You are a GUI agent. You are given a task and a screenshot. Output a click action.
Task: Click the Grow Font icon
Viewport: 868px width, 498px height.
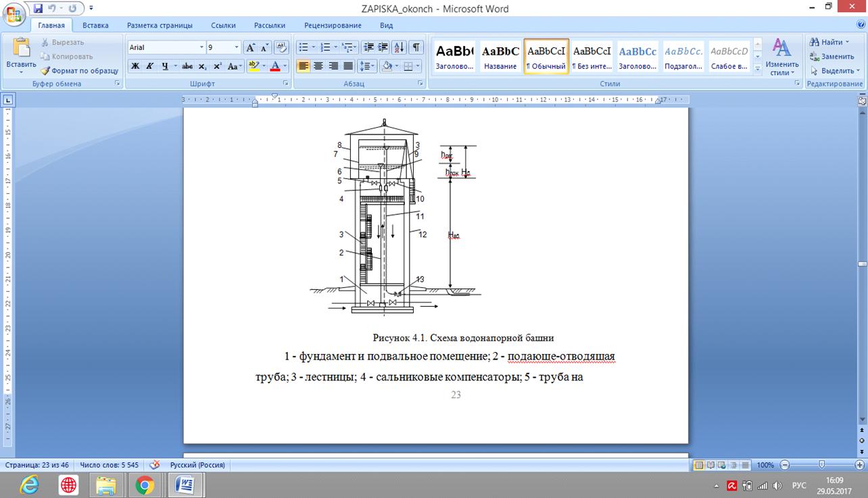250,47
